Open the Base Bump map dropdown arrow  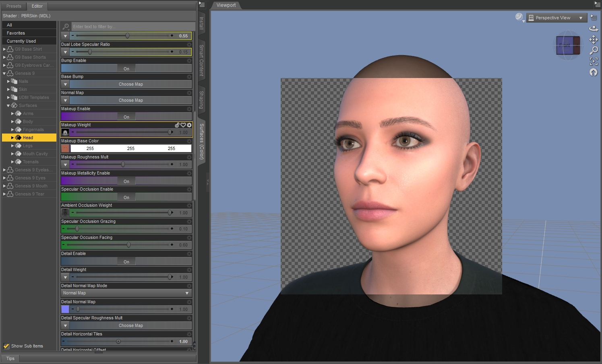pos(65,84)
